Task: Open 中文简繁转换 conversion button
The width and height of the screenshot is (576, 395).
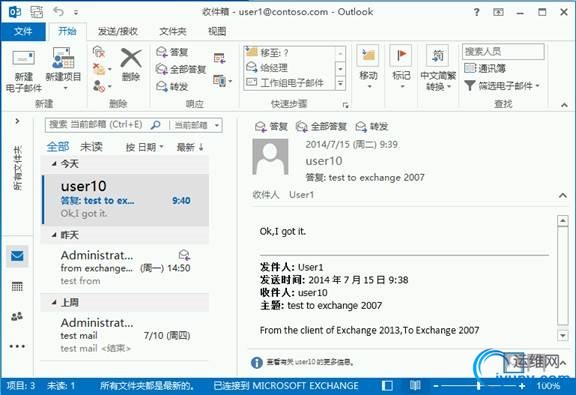Action: pyautogui.click(x=438, y=68)
